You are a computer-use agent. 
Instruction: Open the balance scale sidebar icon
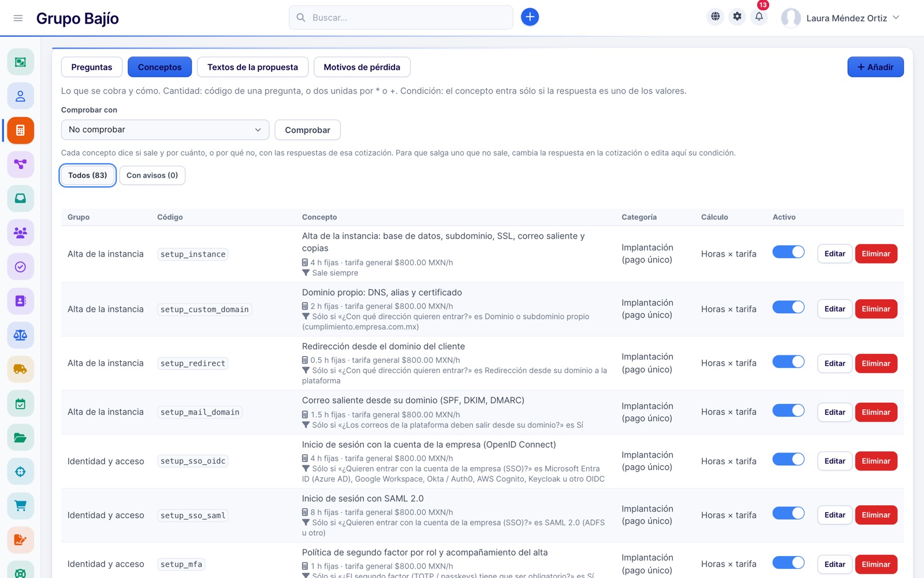point(20,335)
